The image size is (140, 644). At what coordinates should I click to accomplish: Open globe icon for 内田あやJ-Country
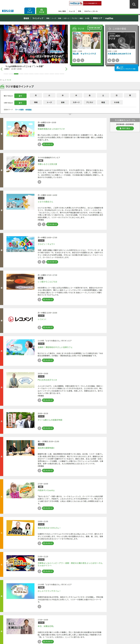click(39, 508)
